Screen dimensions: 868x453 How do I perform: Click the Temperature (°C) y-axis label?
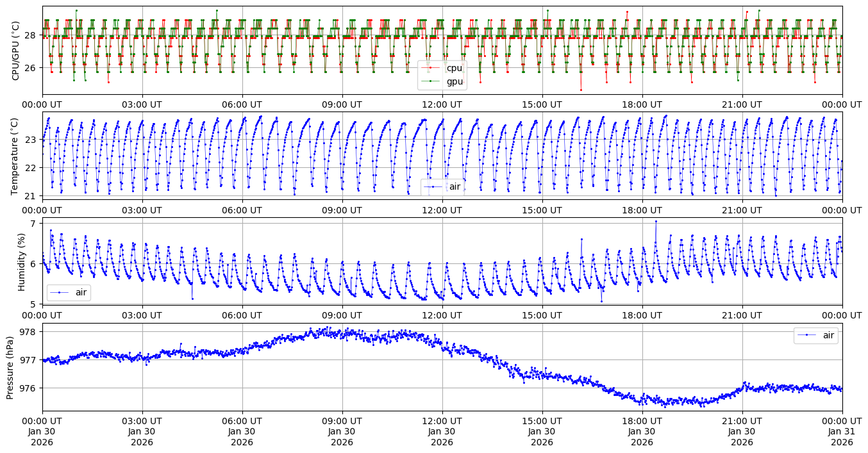click(16, 155)
